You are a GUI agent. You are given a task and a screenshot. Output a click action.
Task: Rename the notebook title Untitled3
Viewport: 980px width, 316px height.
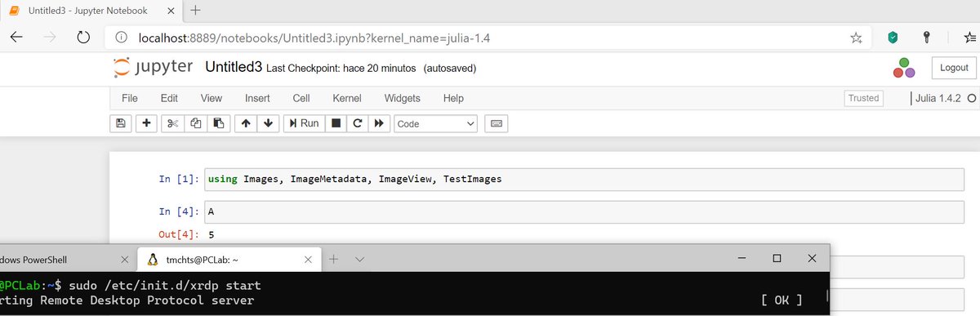tap(234, 67)
